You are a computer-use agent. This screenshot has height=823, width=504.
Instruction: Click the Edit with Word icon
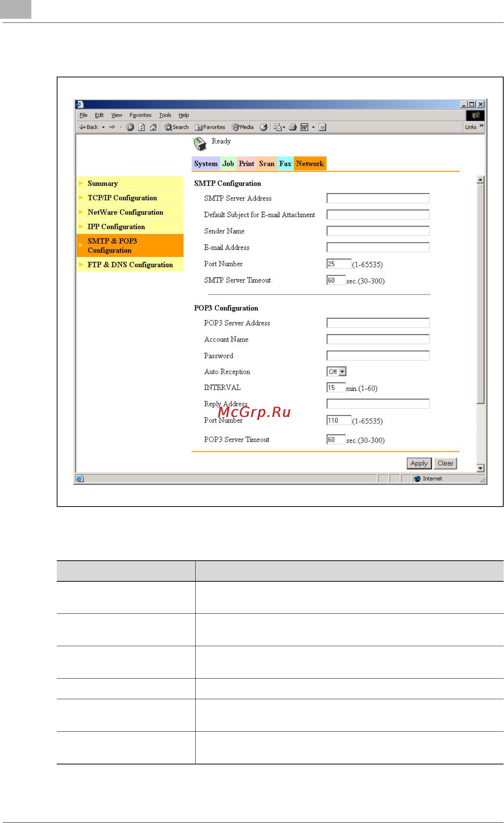click(304, 127)
